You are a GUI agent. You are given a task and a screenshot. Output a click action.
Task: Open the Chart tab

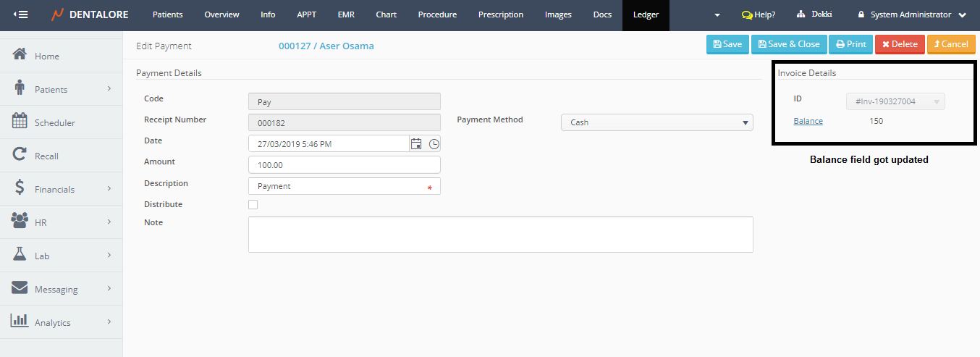point(386,14)
